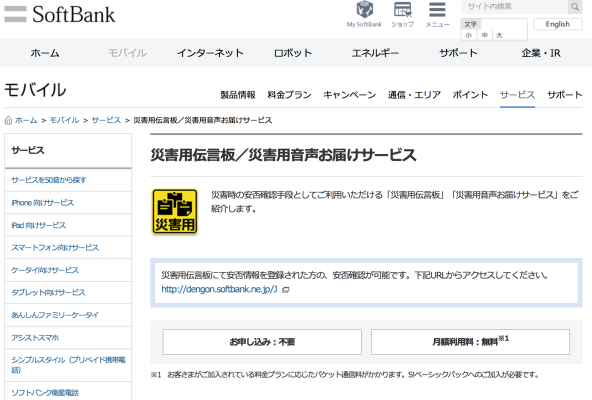Go to サポート tab in mobile submenu

(x=564, y=95)
